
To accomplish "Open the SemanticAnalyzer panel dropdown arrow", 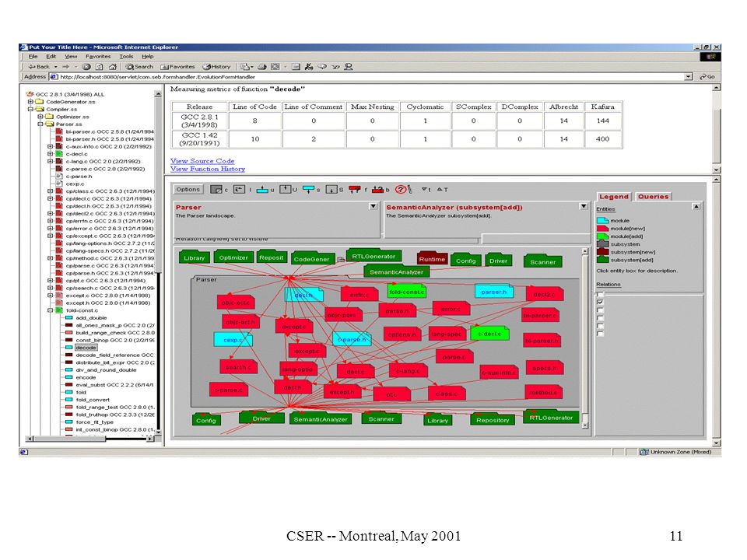I will coord(584,206).
